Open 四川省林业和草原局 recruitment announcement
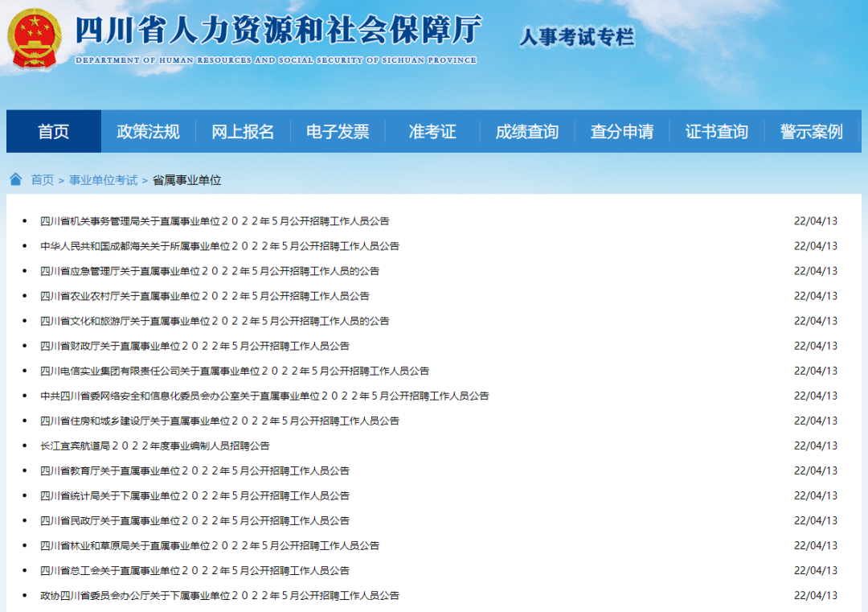Screen dimensions: 868x612 point(210,545)
